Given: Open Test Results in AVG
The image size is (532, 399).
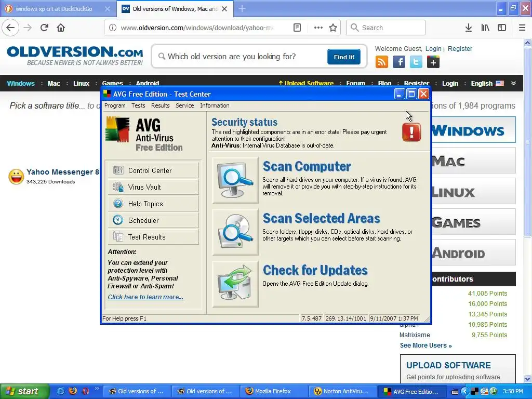Looking at the screenshot, I should pyautogui.click(x=153, y=237).
